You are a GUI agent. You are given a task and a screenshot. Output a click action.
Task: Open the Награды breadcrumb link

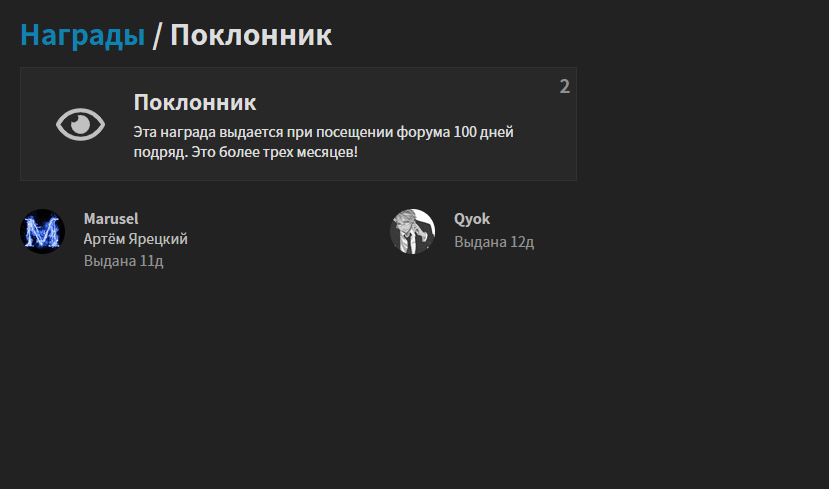82,35
